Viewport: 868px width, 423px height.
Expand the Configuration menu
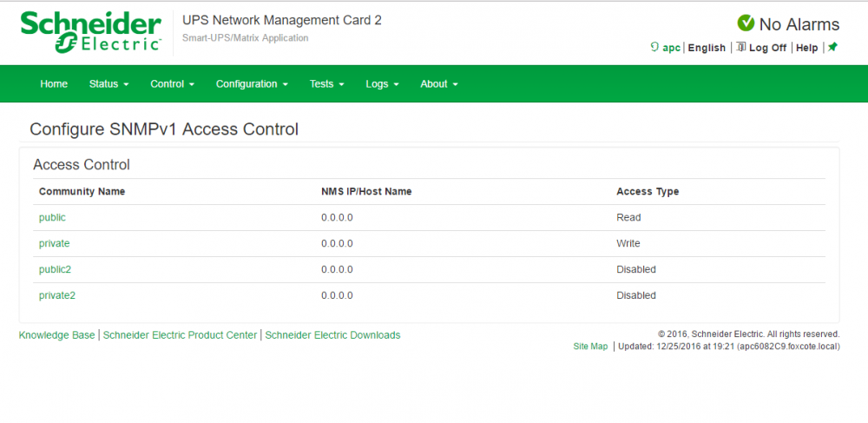click(x=252, y=84)
